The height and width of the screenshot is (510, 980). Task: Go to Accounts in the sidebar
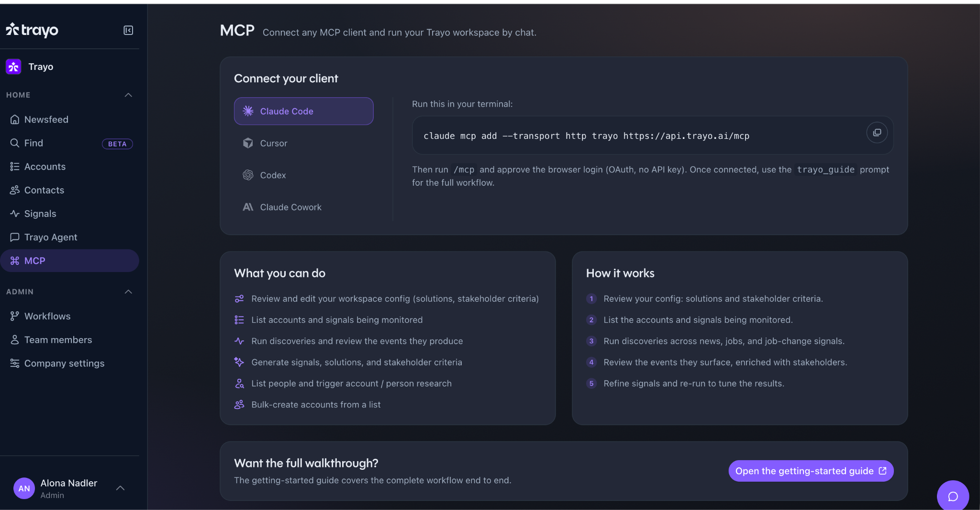tap(69, 166)
